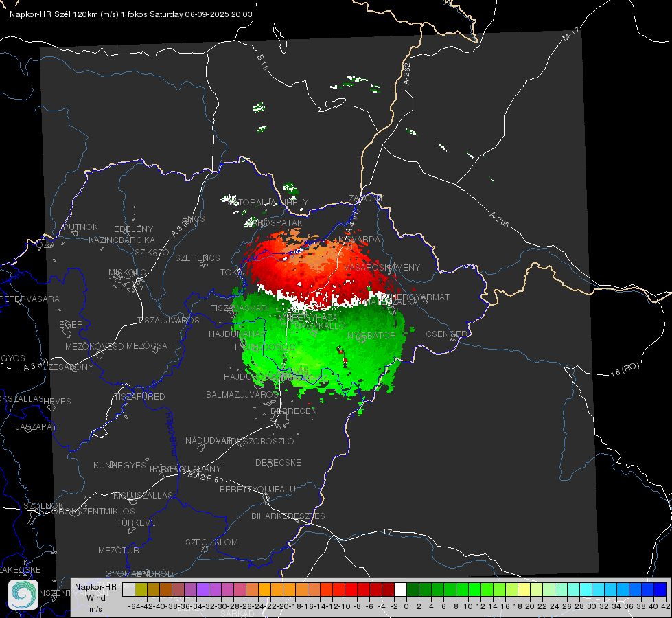Click the radar title text with the timestamp
Image resolution: width=672 pixels, height=618 pixels.
click(x=130, y=14)
